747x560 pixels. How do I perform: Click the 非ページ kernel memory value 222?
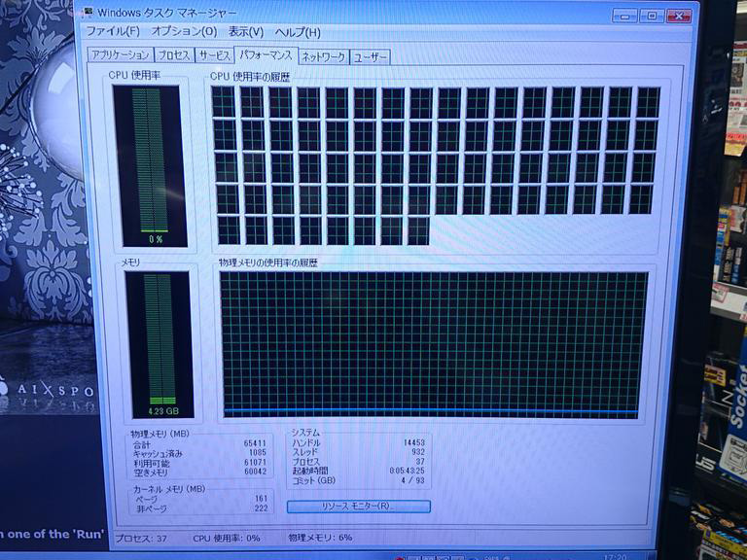coord(261,508)
